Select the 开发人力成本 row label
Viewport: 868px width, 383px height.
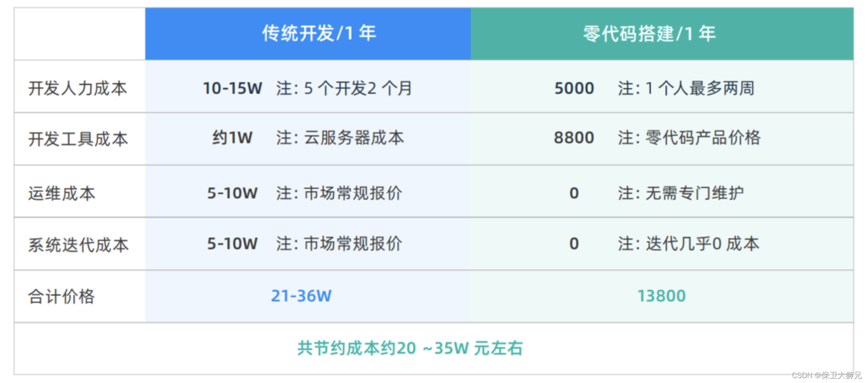pyautogui.click(x=78, y=88)
